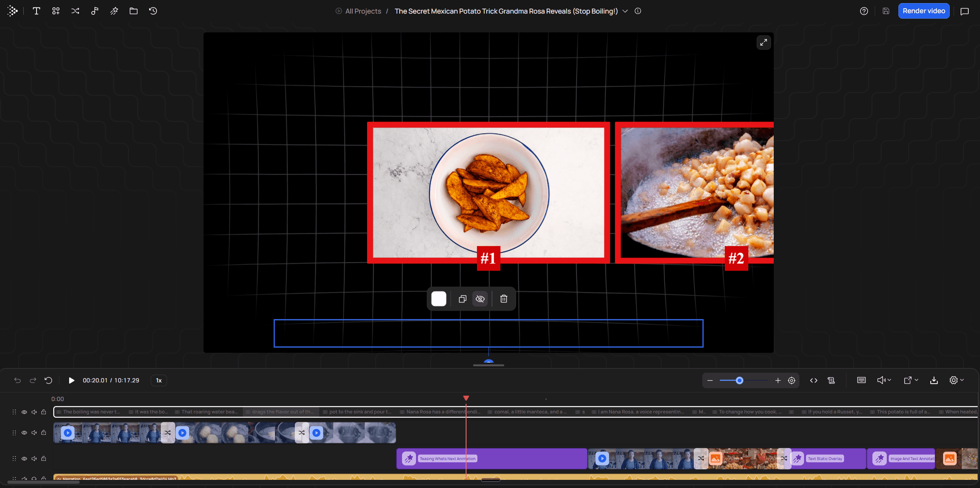
Task: Click the timeline zoom slider handle
Action: [740, 380]
